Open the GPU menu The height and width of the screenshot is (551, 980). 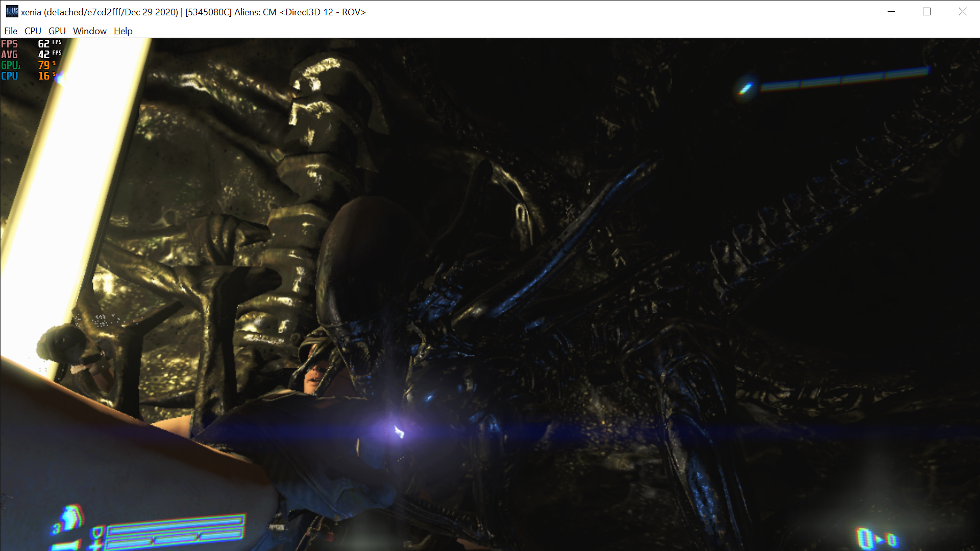pyautogui.click(x=57, y=31)
